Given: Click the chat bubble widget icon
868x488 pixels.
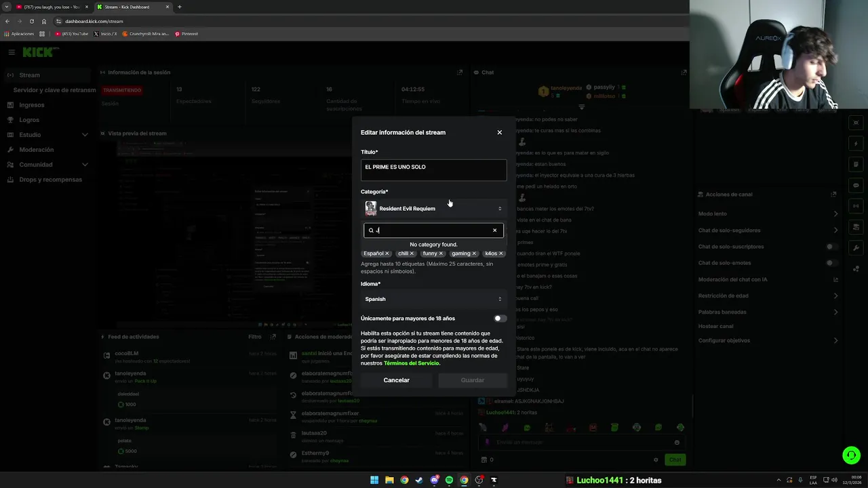Looking at the screenshot, I should [x=856, y=185].
